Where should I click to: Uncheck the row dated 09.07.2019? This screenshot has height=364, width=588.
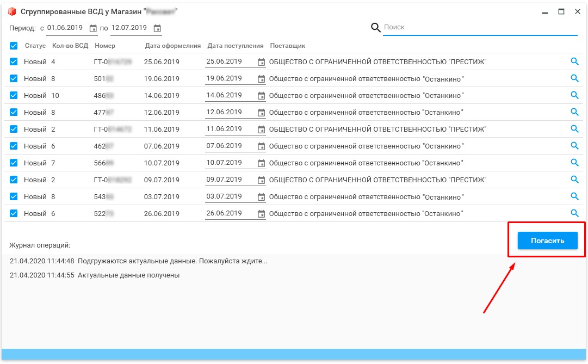pyautogui.click(x=14, y=180)
